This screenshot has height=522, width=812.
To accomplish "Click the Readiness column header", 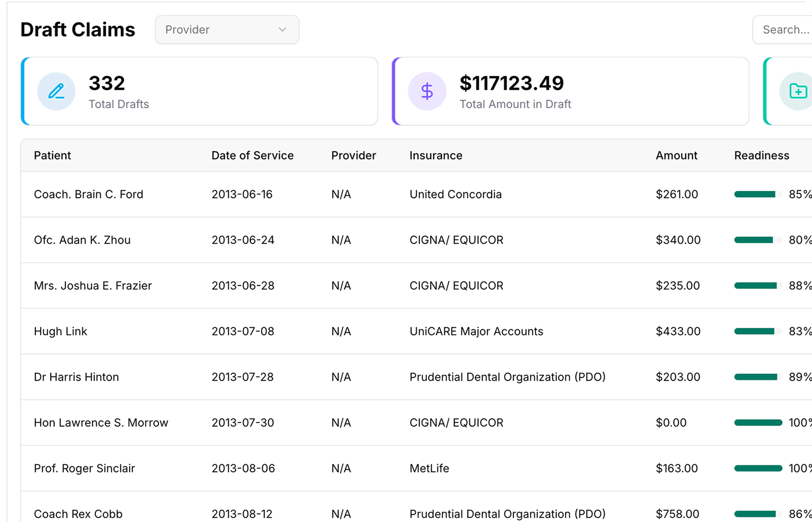I will 762,156.
